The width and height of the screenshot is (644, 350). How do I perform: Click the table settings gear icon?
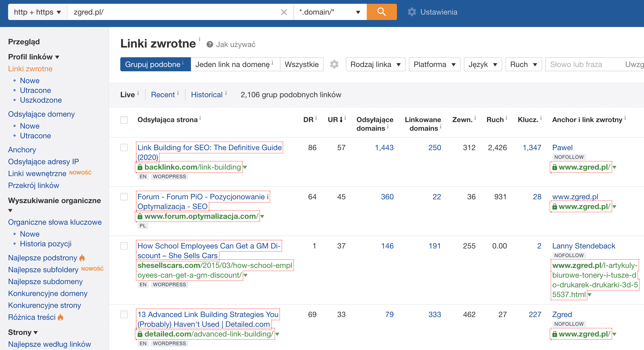pyautogui.click(x=334, y=64)
